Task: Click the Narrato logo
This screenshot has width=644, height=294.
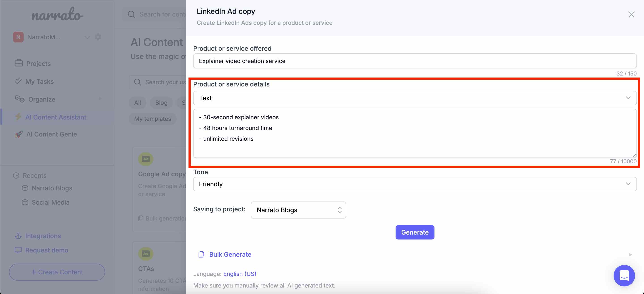Action: click(x=57, y=14)
